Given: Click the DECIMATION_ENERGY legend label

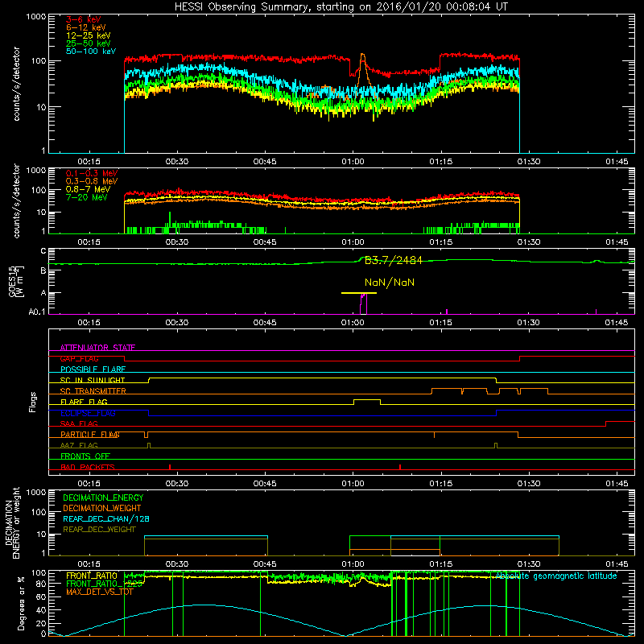Looking at the screenshot, I should [103, 497].
